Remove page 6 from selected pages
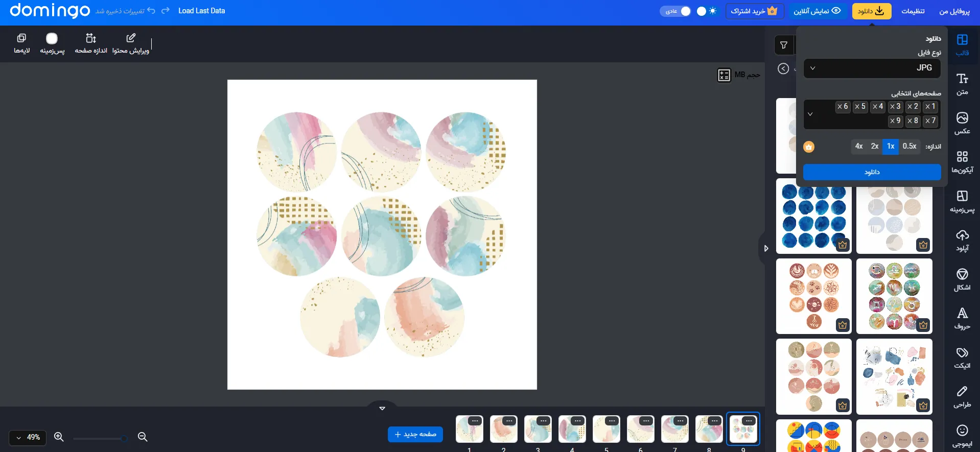980x452 pixels. 840,107
